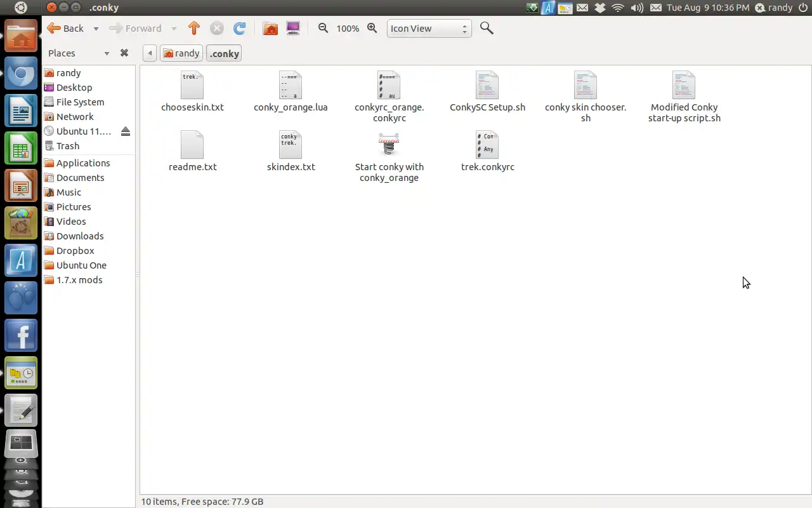812x508 pixels.
Task: Open the Icon View mode dropdown
Action: [x=429, y=29]
